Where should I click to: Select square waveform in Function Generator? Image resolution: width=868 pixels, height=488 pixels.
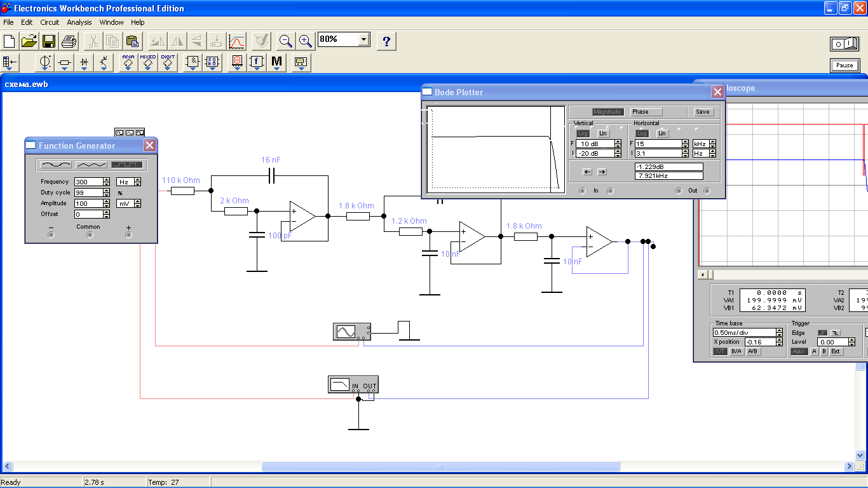tap(128, 165)
